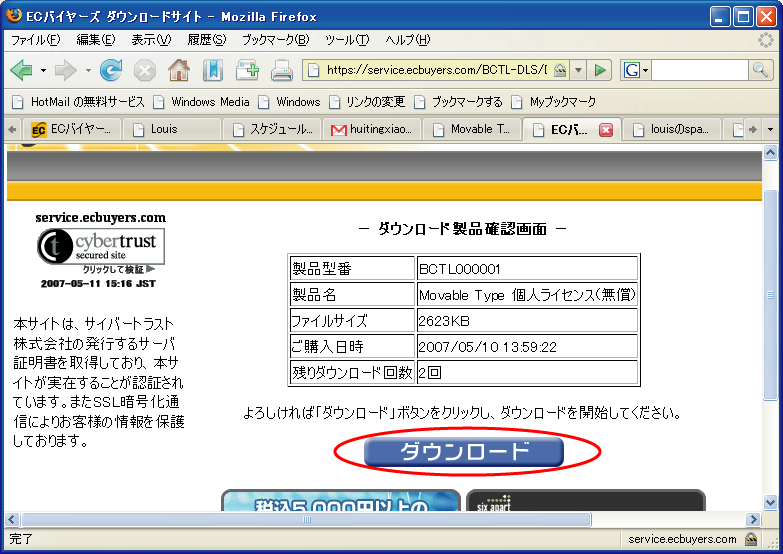
Task: Click the 残りダウンロード回数 label
Action: point(352,373)
